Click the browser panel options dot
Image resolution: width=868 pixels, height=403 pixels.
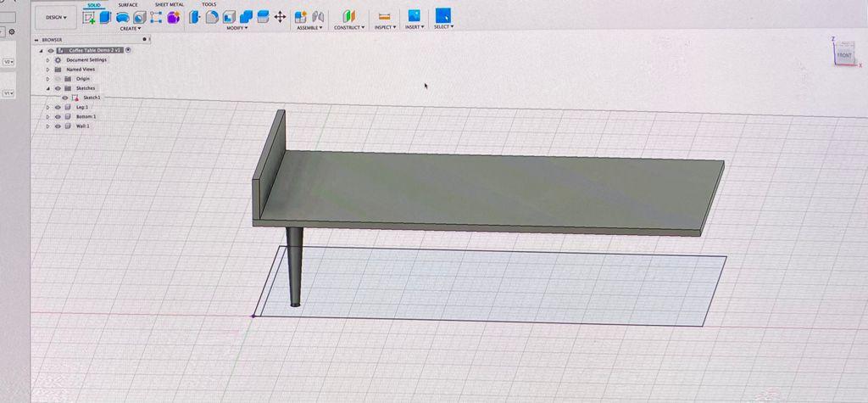tap(144, 39)
